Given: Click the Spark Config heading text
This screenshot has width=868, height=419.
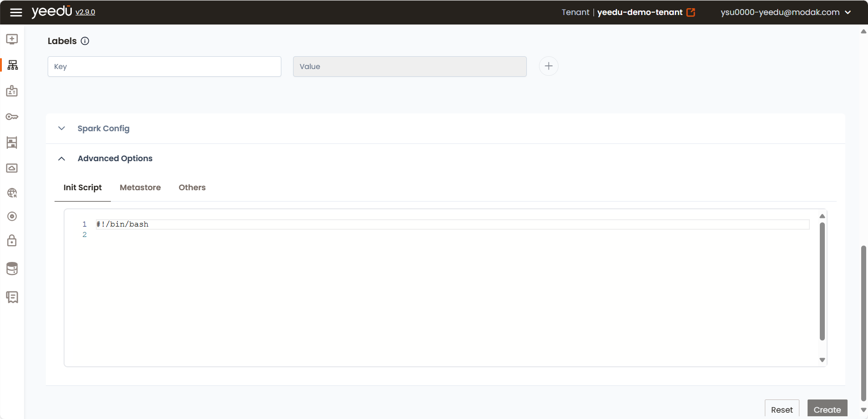Looking at the screenshot, I should click(x=104, y=128).
